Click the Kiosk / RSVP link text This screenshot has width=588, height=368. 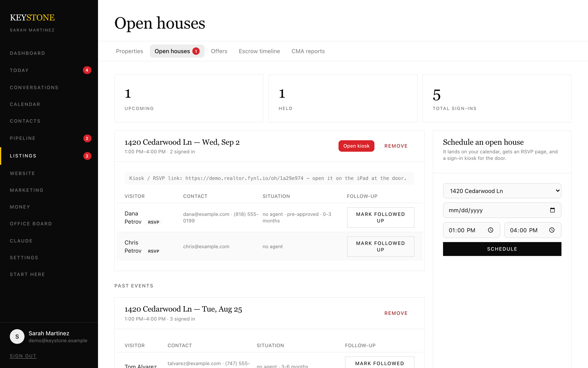(x=269, y=178)
